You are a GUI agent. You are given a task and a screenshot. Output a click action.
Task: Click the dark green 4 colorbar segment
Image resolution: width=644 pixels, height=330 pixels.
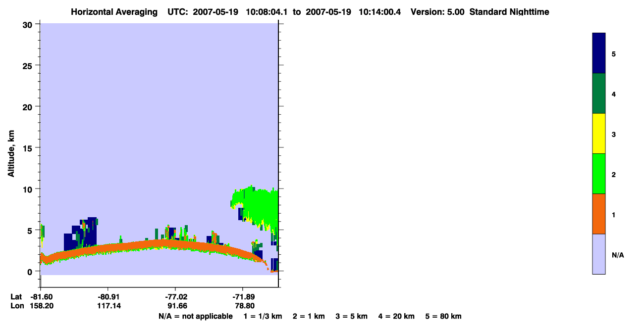click(x=598, y=94)
